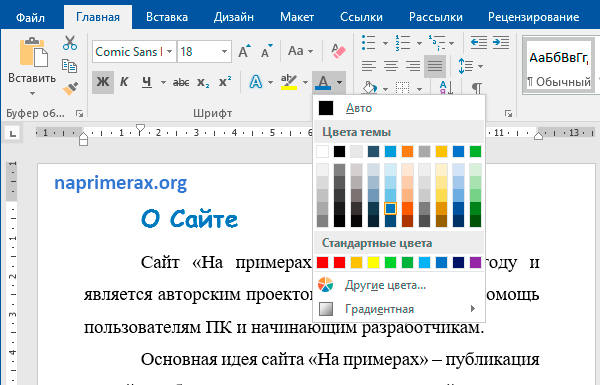The width and height of the screenshot is (600, 385).
Task: Justify paragraph text
Action: (435, 66)
